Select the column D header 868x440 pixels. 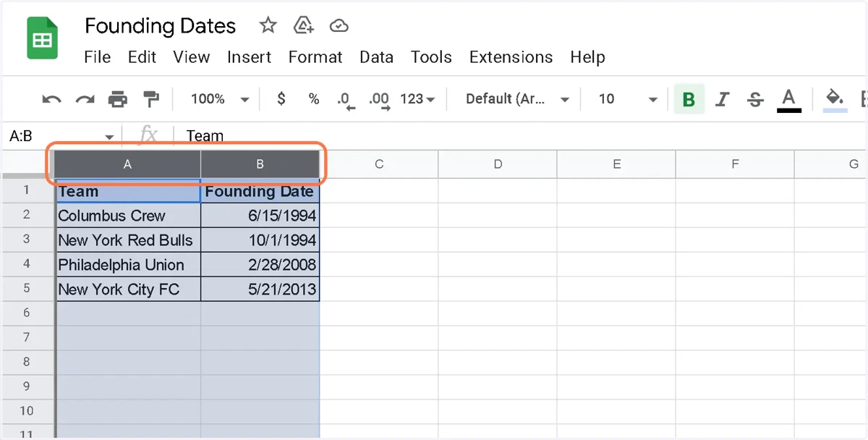(x=498, y=164)
